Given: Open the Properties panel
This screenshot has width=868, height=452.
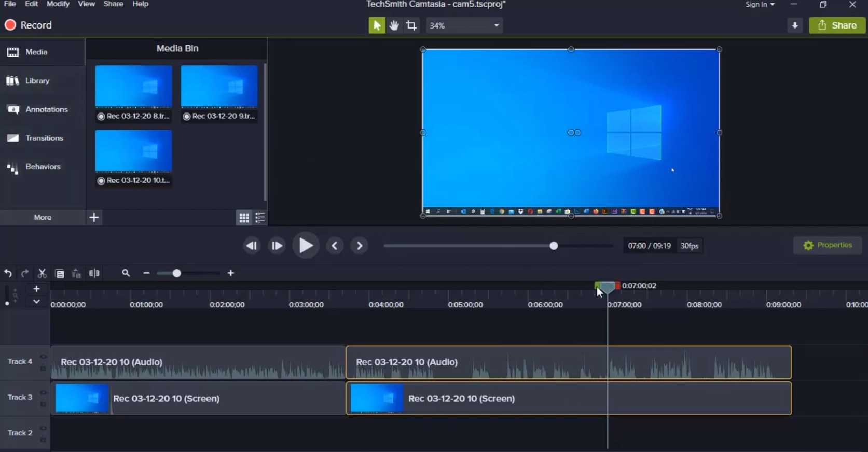Looking at the screenshot, I should click(828, 245).
